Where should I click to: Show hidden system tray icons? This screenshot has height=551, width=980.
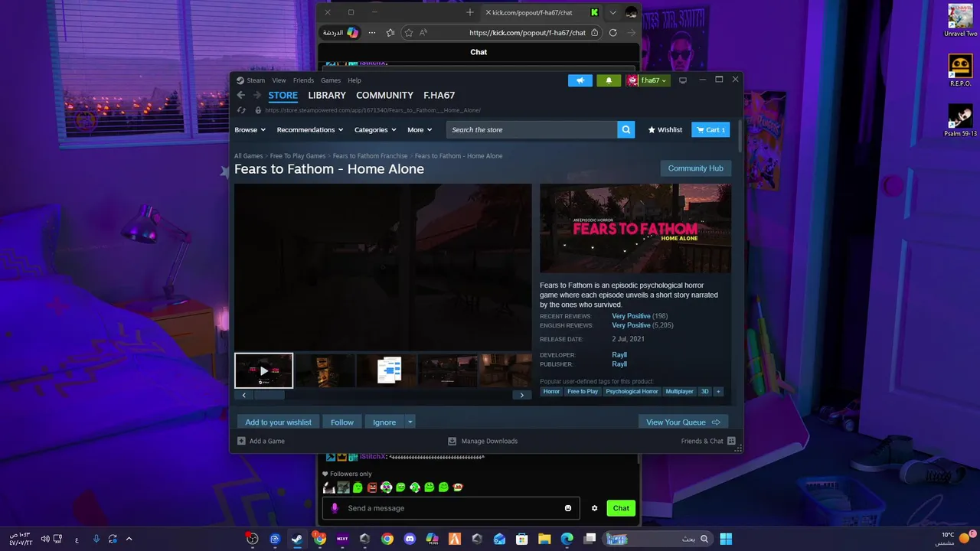129,539
